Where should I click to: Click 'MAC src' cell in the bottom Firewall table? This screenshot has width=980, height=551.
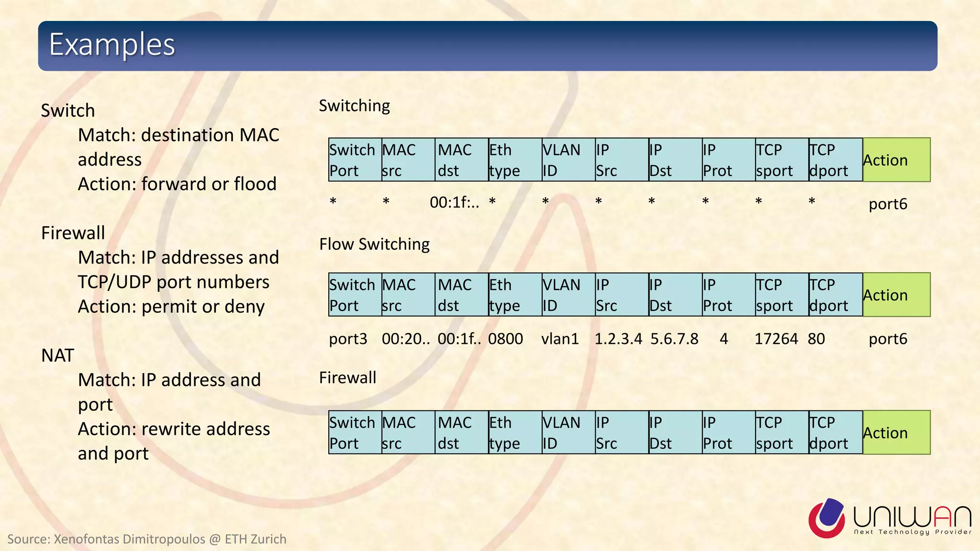408,432
